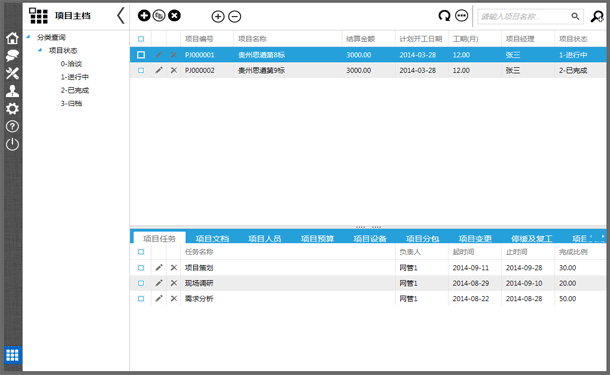Screen dimensions: 610x375
Task: Edit project PJ000001 with pencil icon
Action: [x=159, y=55]
